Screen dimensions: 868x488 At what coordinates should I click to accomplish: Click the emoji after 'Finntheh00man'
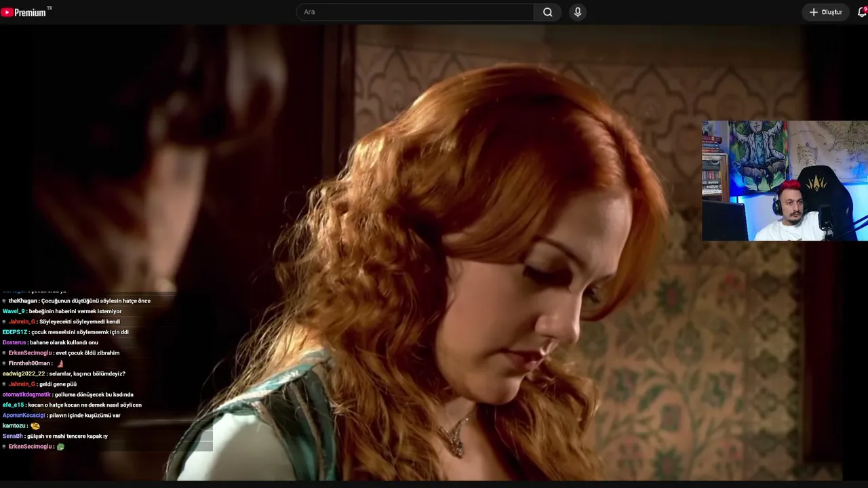tap(60, 363)
